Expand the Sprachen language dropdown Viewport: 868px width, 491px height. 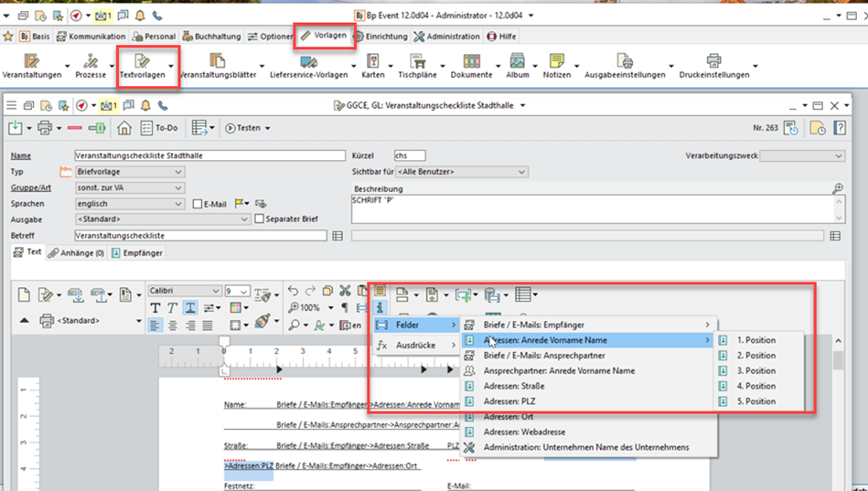(x=178, y=205)
